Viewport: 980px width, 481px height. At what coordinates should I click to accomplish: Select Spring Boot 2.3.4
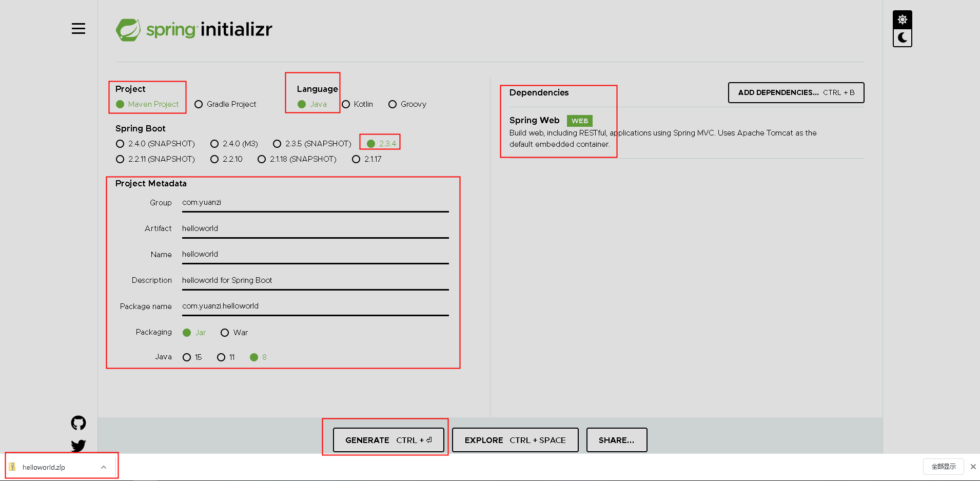coord(381,144)
